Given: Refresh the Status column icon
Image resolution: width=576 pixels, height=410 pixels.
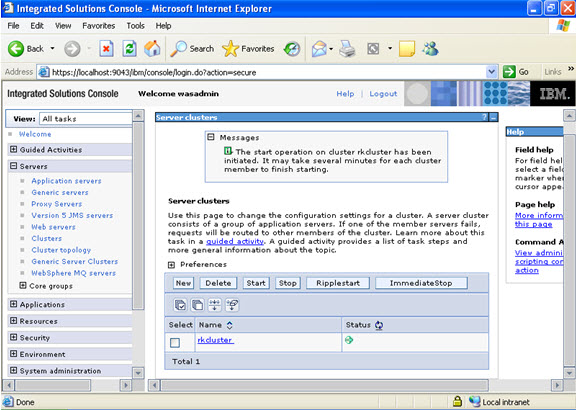Looking at the screenshot, I should 379,325.
